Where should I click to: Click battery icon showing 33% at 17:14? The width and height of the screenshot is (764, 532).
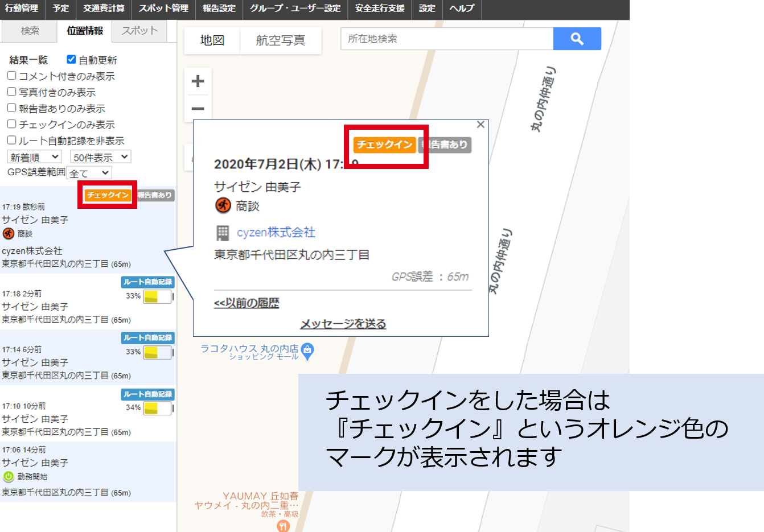(158, 352)
